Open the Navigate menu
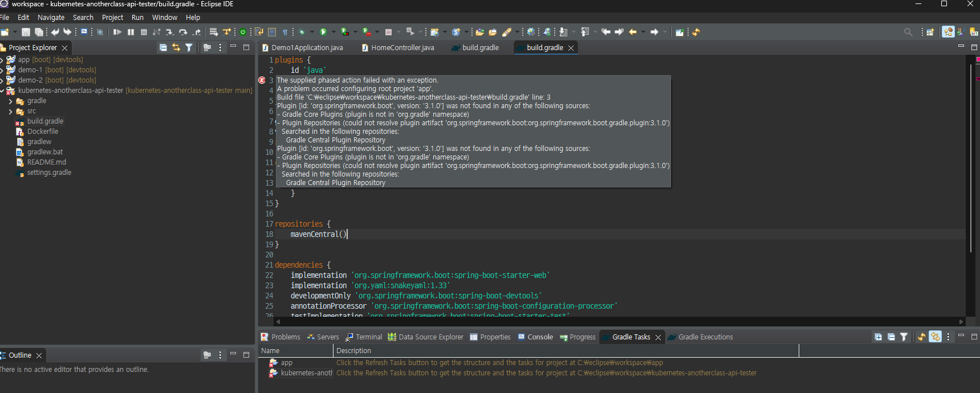This screenshot has height=393, width=980. pos(51,18)
